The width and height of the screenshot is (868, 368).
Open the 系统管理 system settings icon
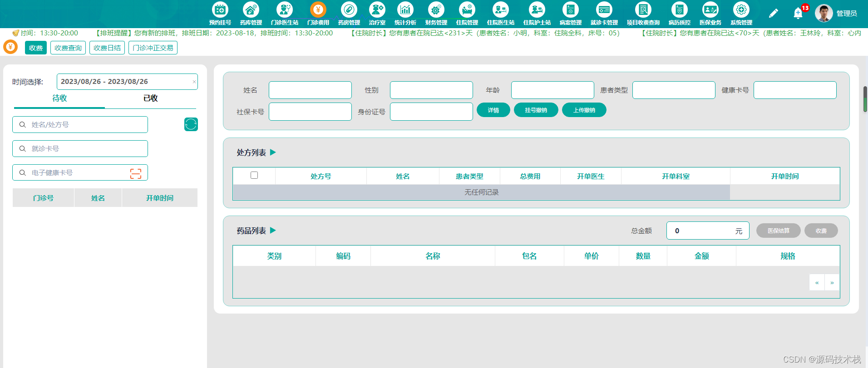tap(741, 10)
